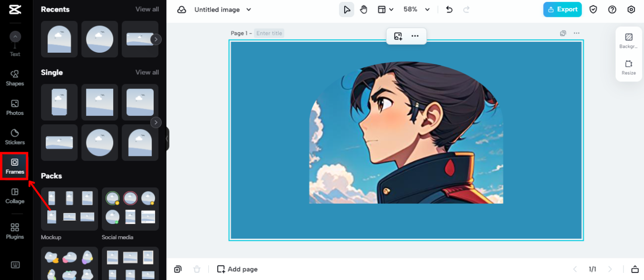The image size is (644, 280).
Task: Open keyboard shortcuts icon at sidebar bottom
Action: tap(15, 265)
